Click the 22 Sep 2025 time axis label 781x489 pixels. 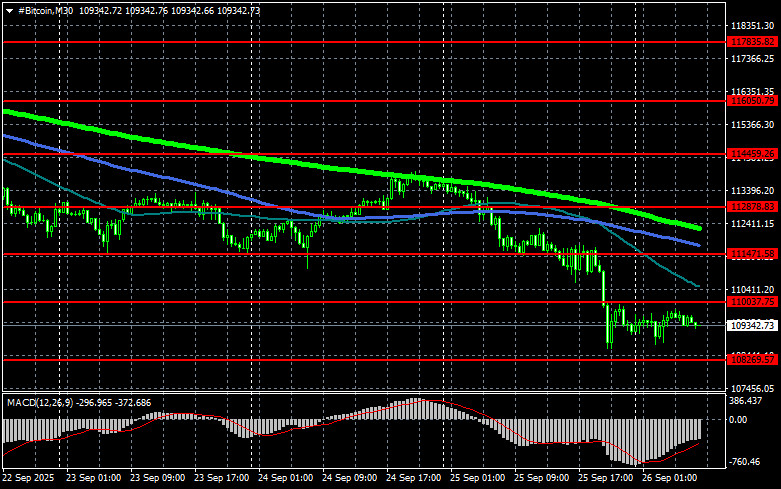click(x=28, y=478)
